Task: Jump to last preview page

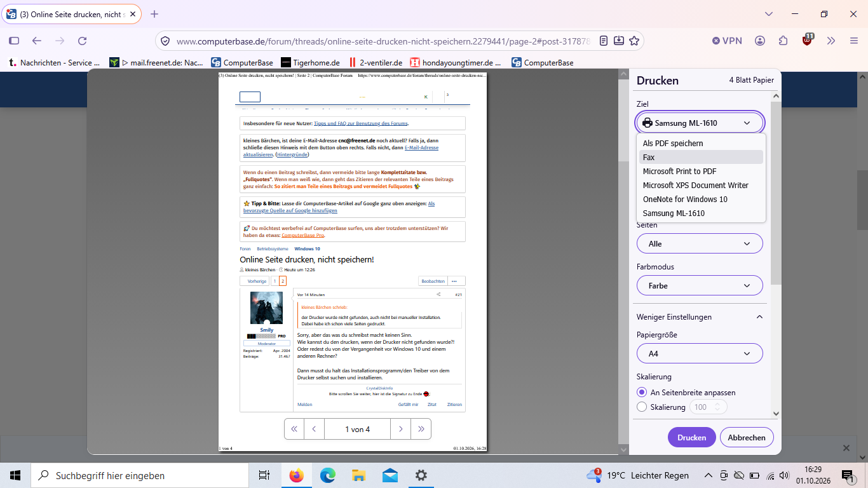Action: click(x=421, y=430)
